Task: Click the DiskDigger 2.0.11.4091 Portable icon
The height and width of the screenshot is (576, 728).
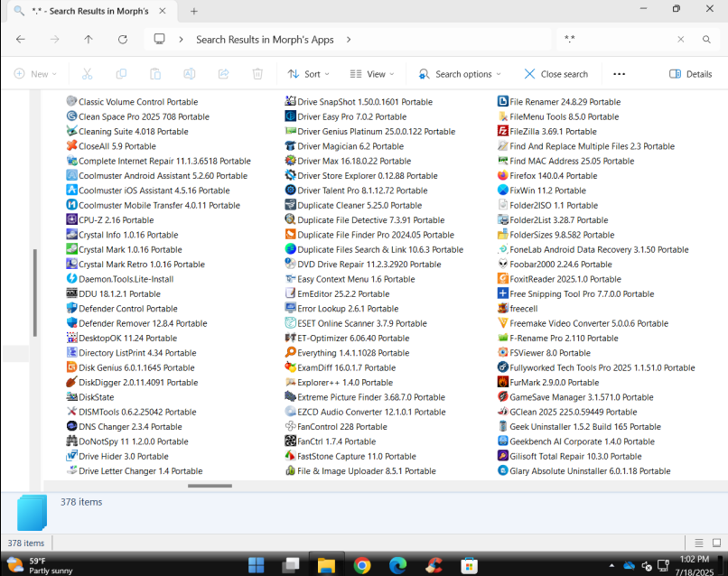Action: (x=71, y=382)
